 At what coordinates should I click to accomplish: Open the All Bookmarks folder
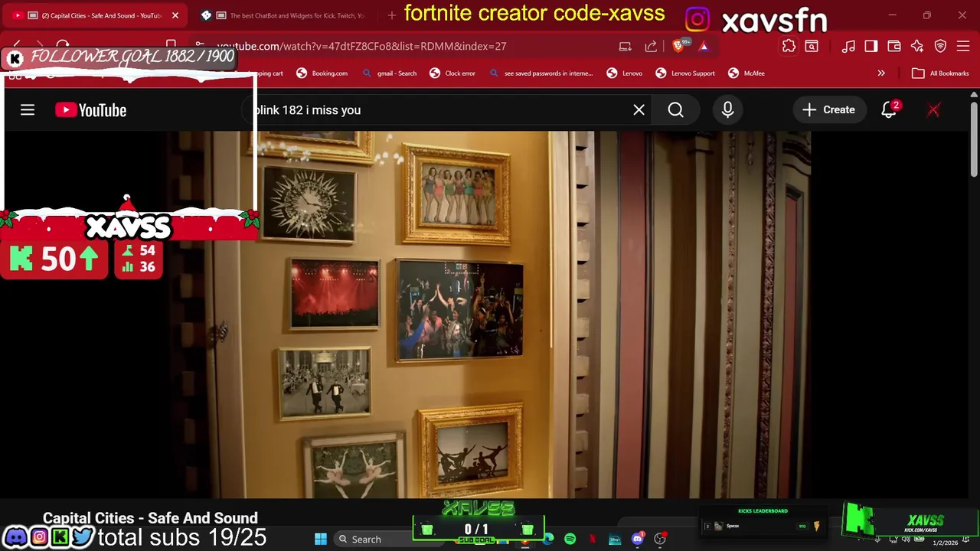coord(941,73)
